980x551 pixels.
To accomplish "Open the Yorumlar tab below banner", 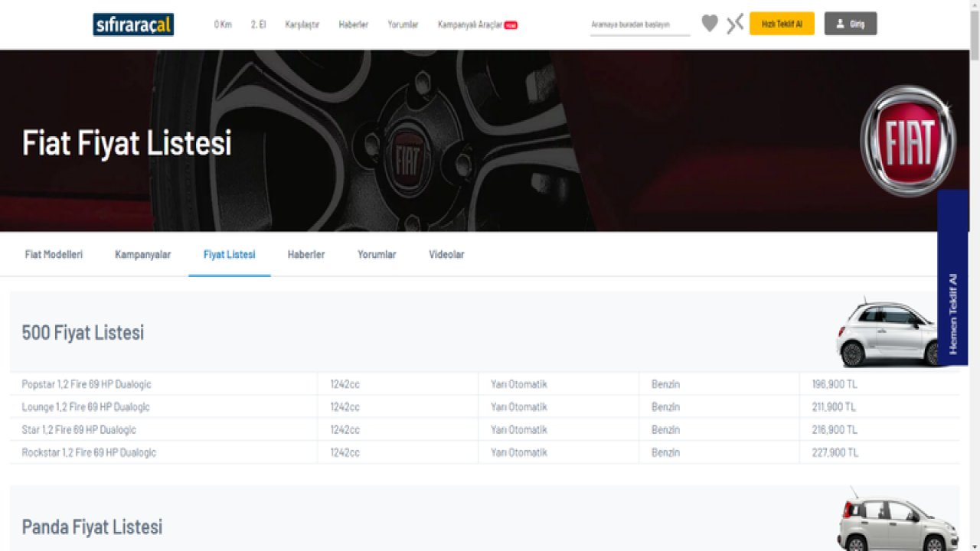I will (x=377, y=254).
